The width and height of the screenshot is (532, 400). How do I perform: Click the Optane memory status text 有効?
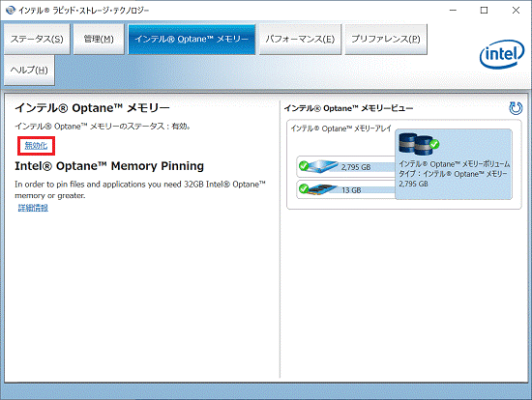tap(181, 127)
